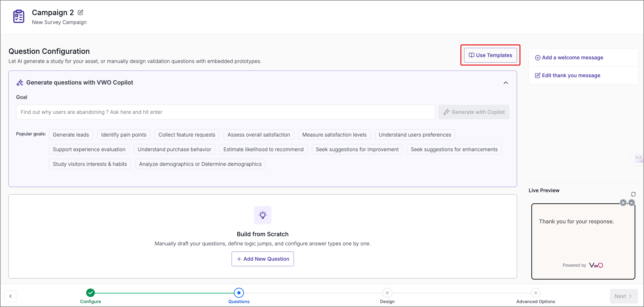Screen dimensions: 644x307
Task: Open the feedback widget on the right edge
Action: tap(639, 158)
